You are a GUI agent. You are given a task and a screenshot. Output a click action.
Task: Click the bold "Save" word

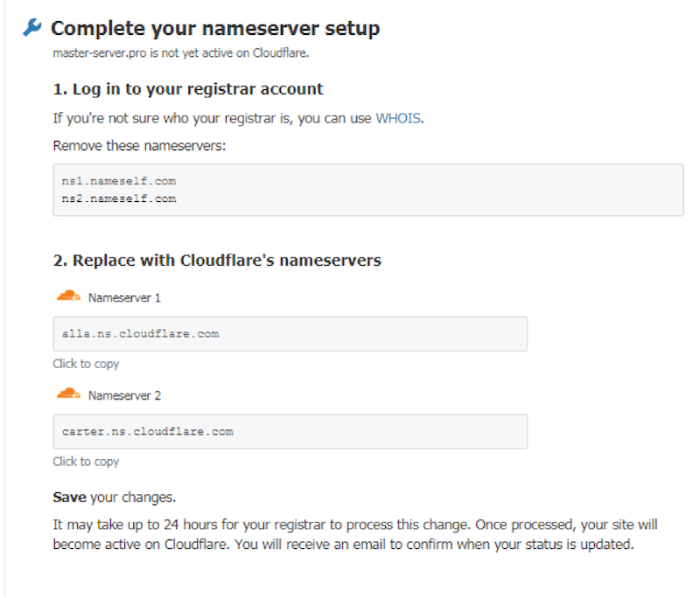click(x=69, y=497)
